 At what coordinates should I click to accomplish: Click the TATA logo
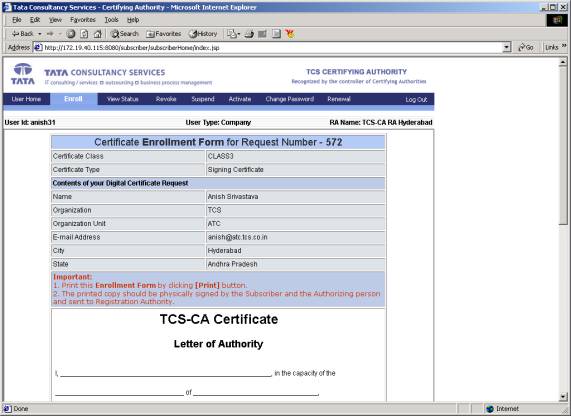[x=23, y=74]
